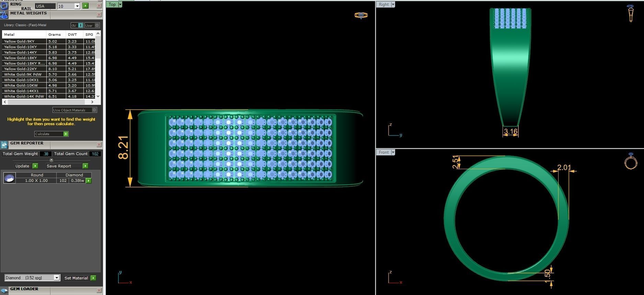
Task: Collapse the gem reporter totals with the slider arrow
Action: click(x=51, y=160)
